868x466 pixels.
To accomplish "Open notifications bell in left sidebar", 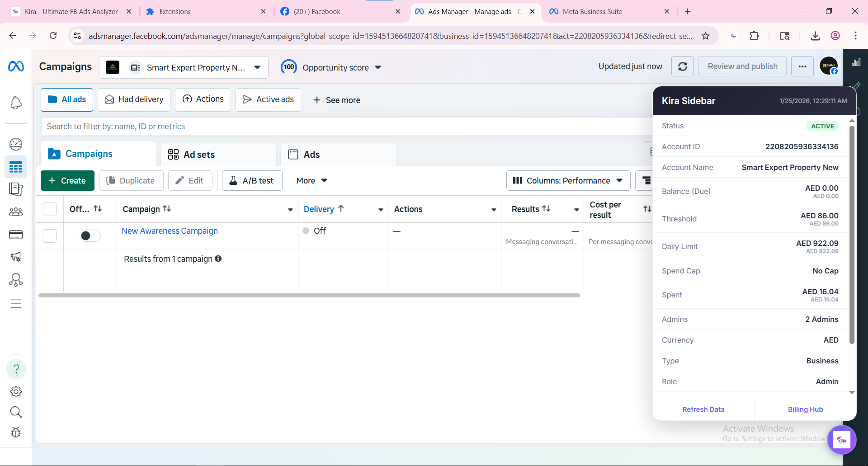I will [16, 103].
